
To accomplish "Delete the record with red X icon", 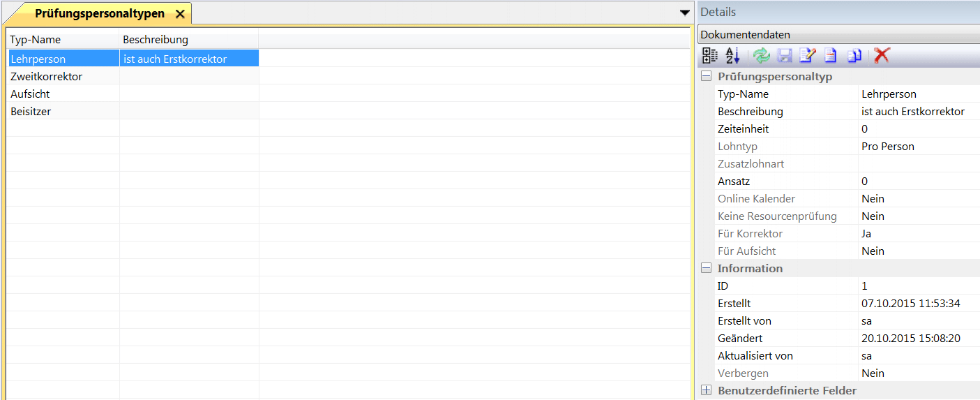I will (882, 56).
